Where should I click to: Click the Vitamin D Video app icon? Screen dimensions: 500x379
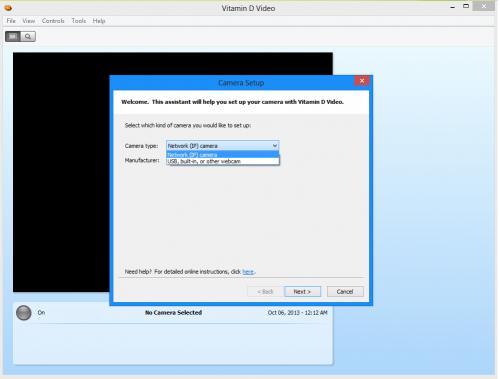(8, 8)
